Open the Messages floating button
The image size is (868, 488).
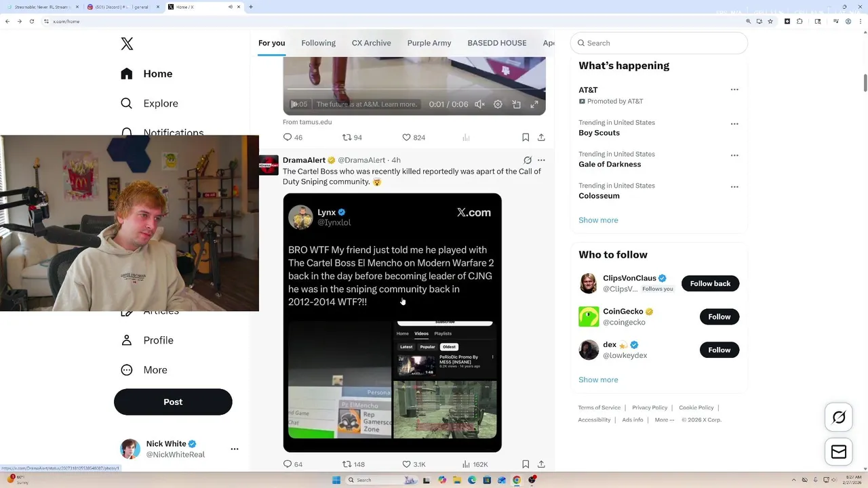(839, 452)
